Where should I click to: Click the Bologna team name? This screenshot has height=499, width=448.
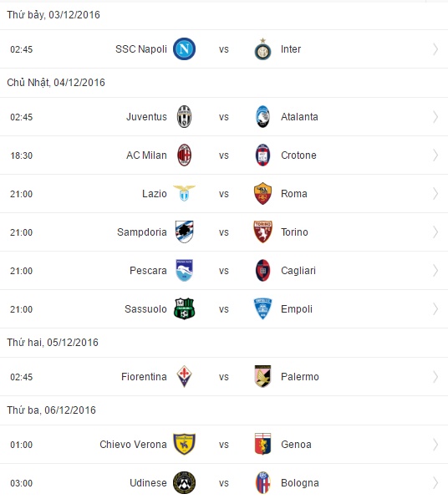[x=300, y=483]
